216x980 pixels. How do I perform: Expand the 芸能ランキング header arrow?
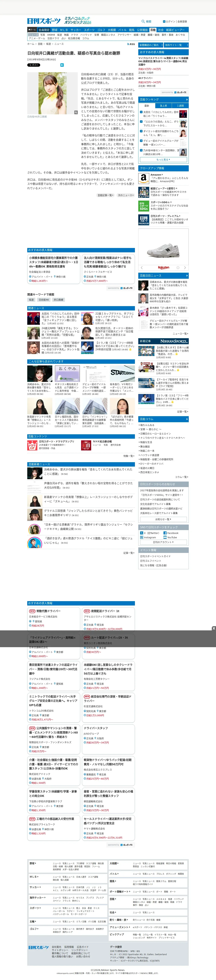pyautogui.click(x=187, y=99)
